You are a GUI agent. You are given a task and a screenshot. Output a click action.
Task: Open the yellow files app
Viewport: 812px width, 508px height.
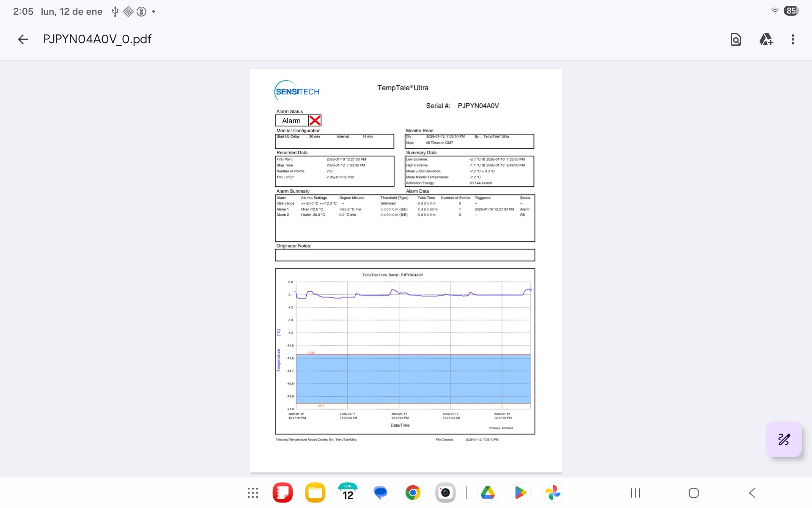click(315, 493)
